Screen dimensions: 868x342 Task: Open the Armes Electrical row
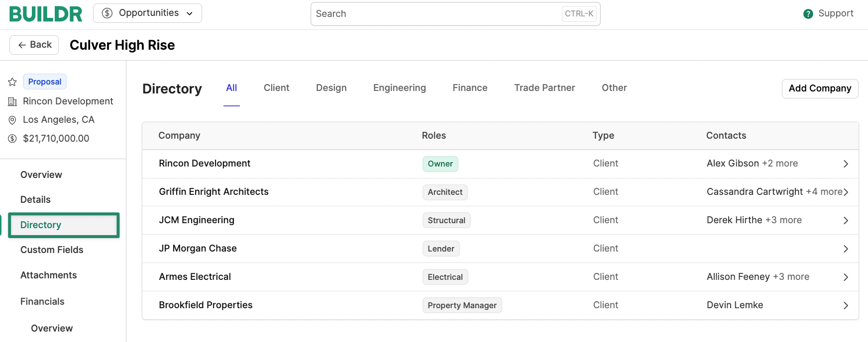500,277
